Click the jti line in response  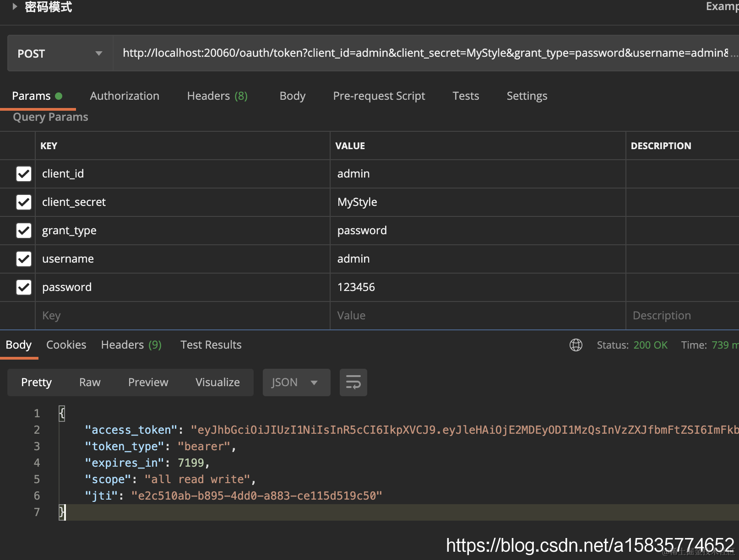tap(234, 496)
